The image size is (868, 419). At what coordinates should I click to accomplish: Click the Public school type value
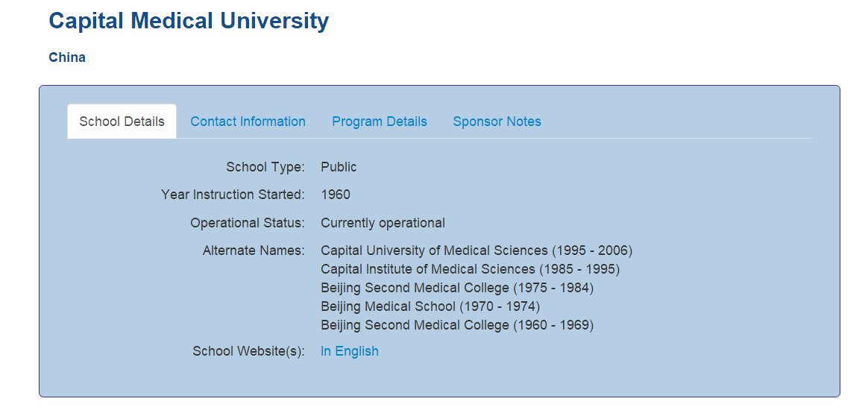[339, 167]
